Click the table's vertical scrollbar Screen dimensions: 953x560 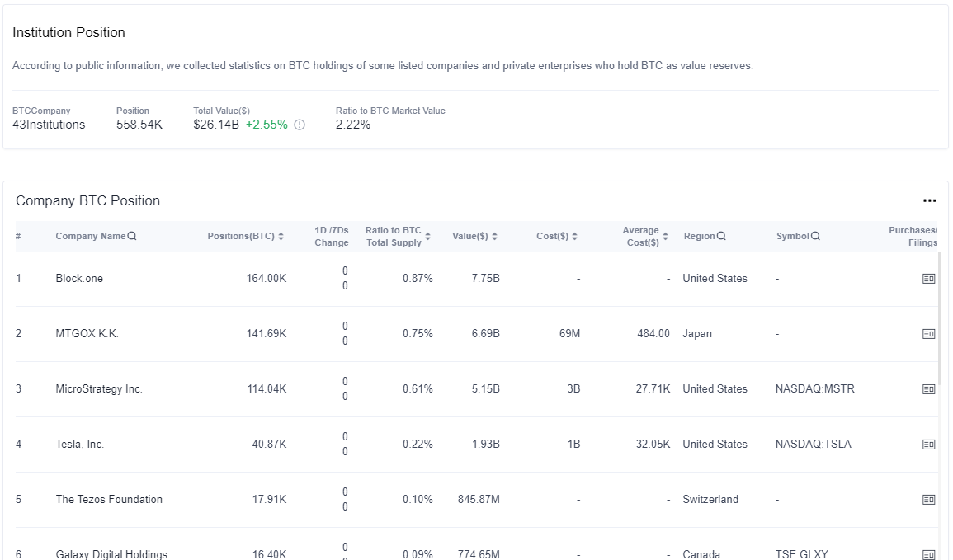941,319
